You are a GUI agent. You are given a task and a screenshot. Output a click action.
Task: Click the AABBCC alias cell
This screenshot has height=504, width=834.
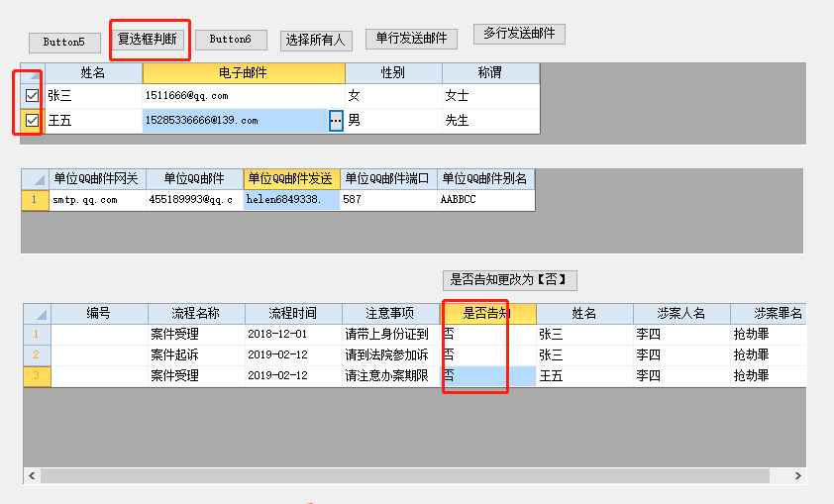click(x=485, y=200)
